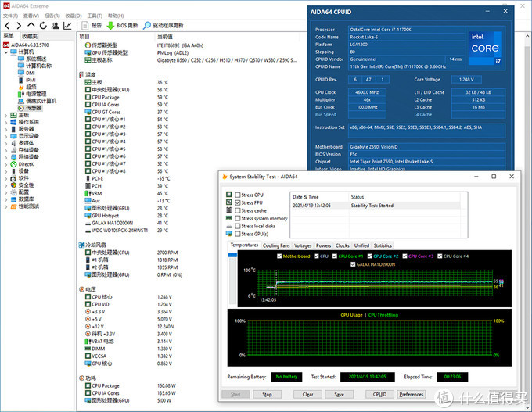The height and width of the screenshot is (412, 532).
Task: Collapse the 计算机 computer tree node
Action: [7, 52]
